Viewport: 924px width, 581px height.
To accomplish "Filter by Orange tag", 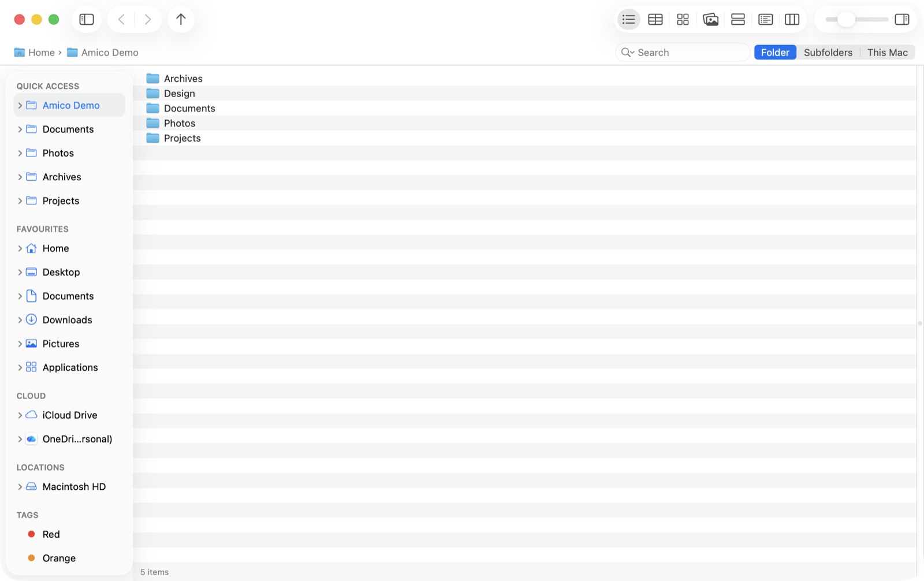I will click(x=69, y=558).
